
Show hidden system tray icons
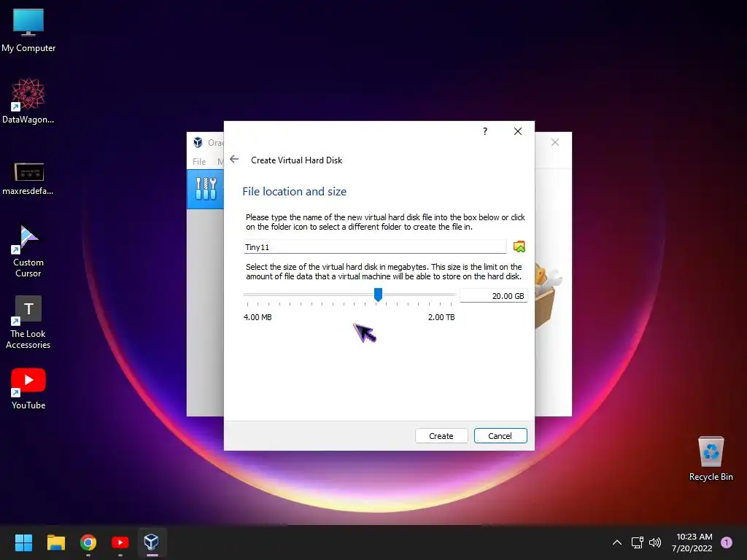(x=617, y=542)
